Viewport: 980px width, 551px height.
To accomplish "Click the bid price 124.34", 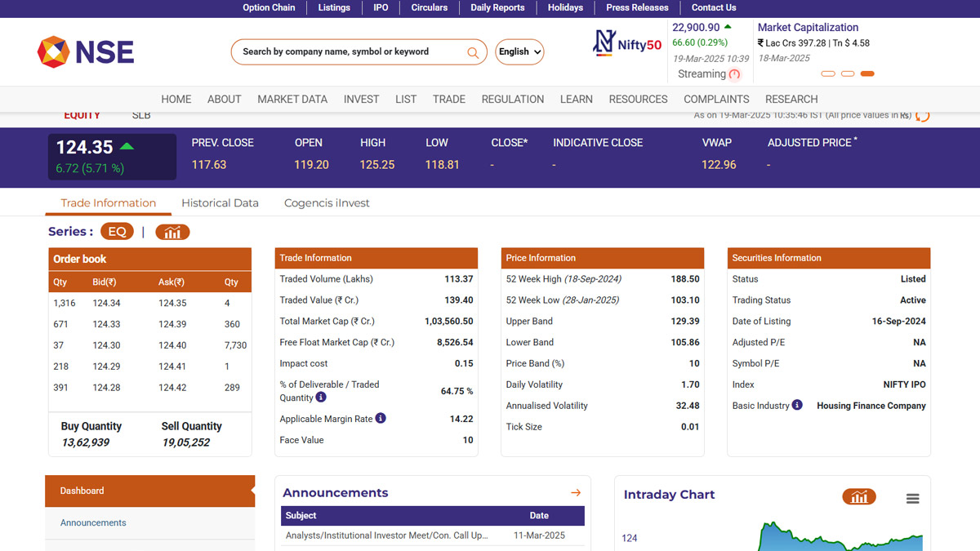I will coord(106,303).
